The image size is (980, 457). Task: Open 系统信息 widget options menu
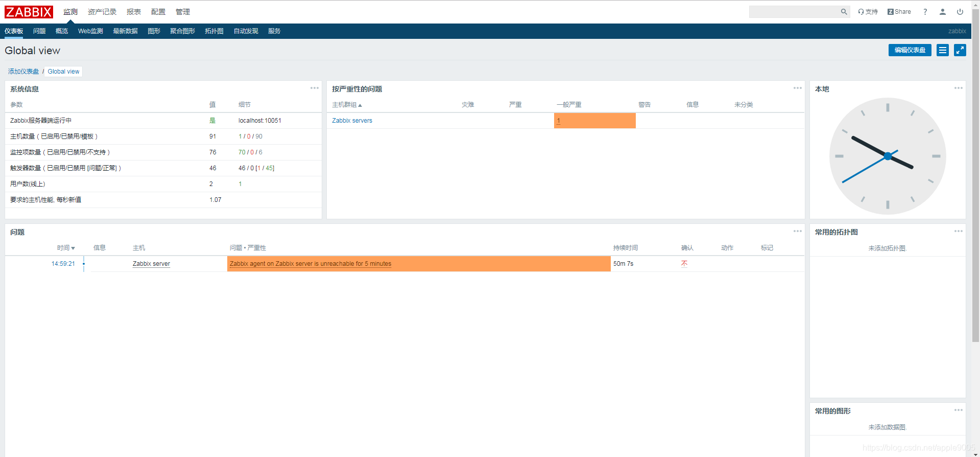pos(315,88)
